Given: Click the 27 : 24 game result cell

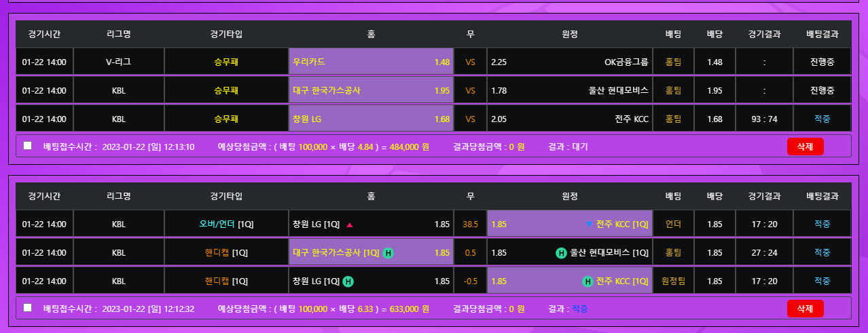Looking at the screenshot, I should pos(764,252).
